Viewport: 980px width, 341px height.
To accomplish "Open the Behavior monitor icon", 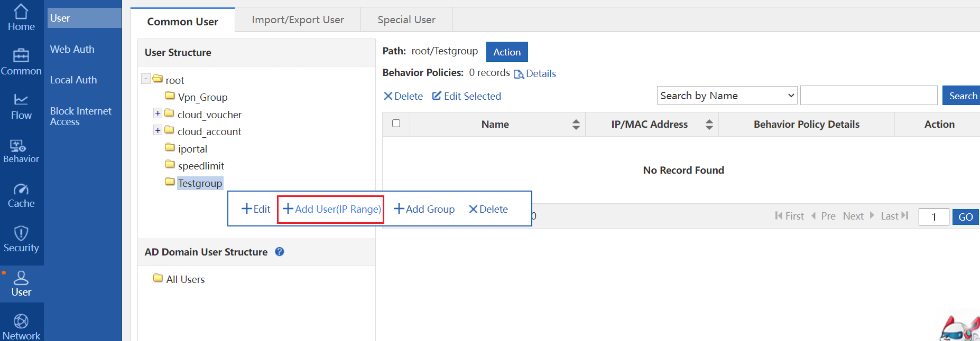I will (x=19, y=145).
